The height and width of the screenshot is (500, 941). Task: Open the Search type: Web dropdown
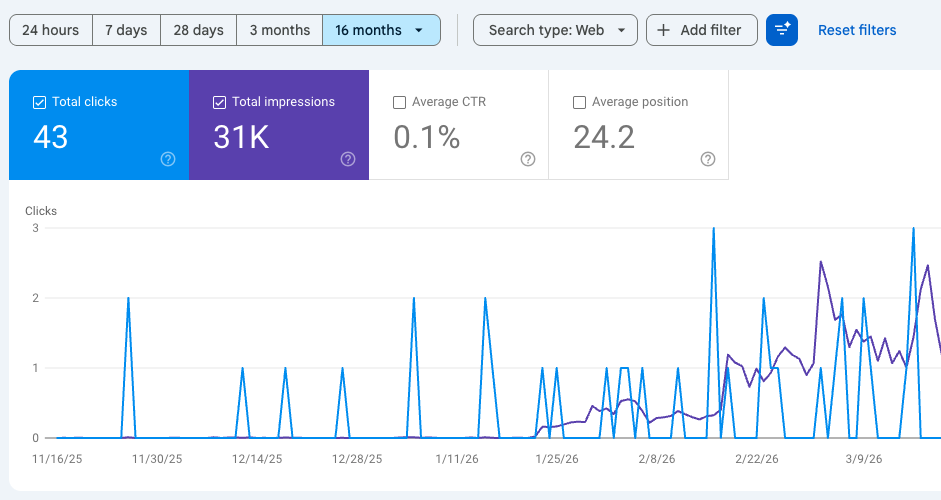pos(555,30)
